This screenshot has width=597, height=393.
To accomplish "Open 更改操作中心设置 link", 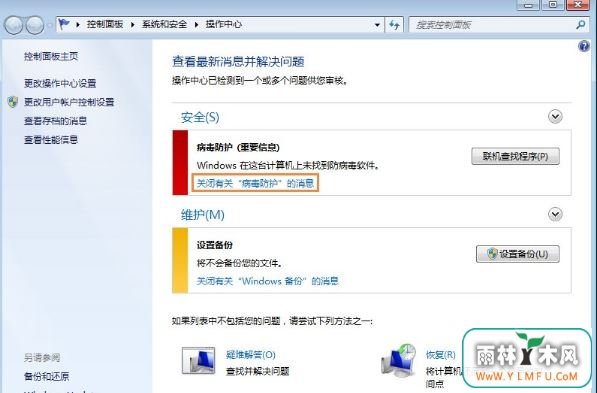I will 60,83.
